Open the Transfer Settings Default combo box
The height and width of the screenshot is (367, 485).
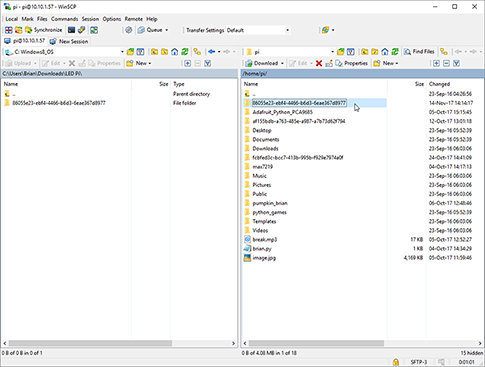(x=258, y=30)
